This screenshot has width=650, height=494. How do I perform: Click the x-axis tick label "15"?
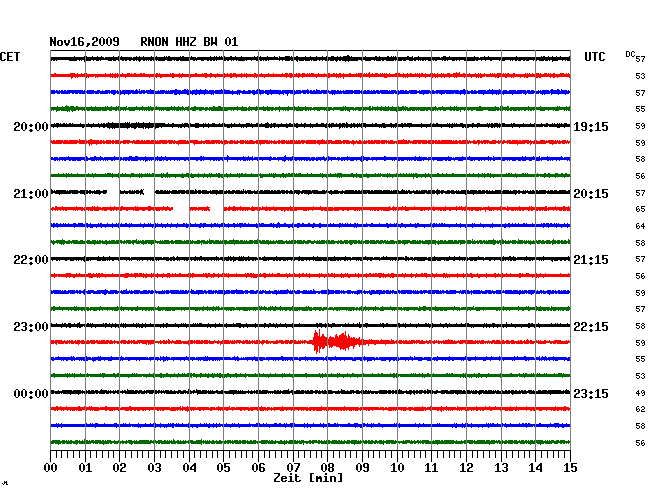pyautogui.click(x=570, y=468)
